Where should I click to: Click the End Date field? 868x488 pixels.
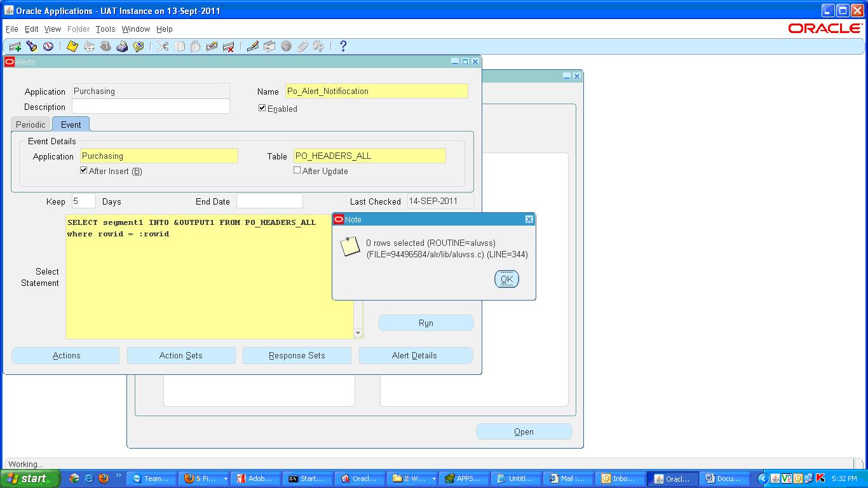(269, 201)
